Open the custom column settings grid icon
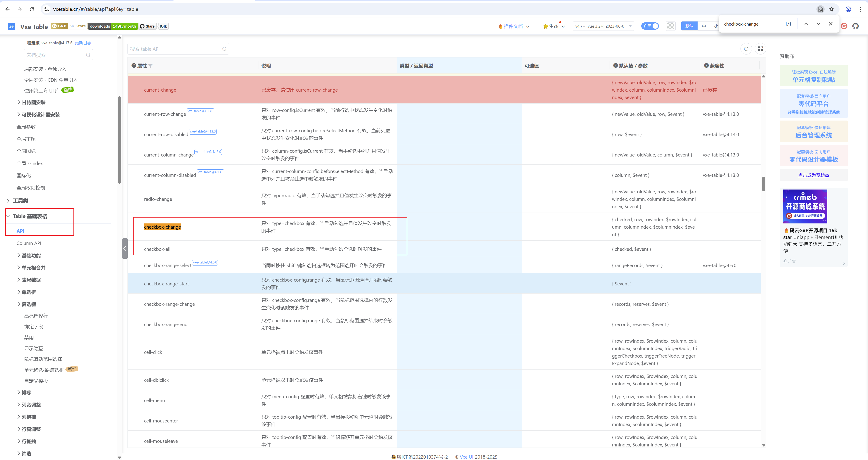The width and height of the screenshot is (868, 460). pyautogui.click(x=760, y=49)
